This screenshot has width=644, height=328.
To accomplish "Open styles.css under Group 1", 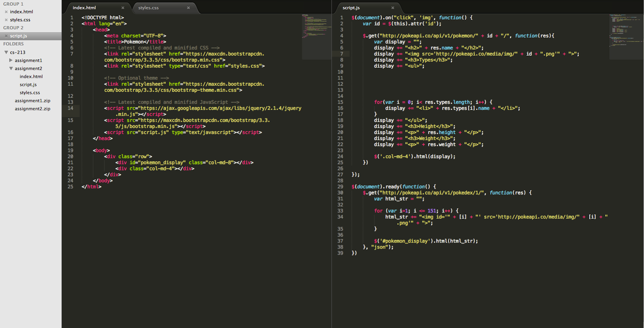I will (20, 20).
